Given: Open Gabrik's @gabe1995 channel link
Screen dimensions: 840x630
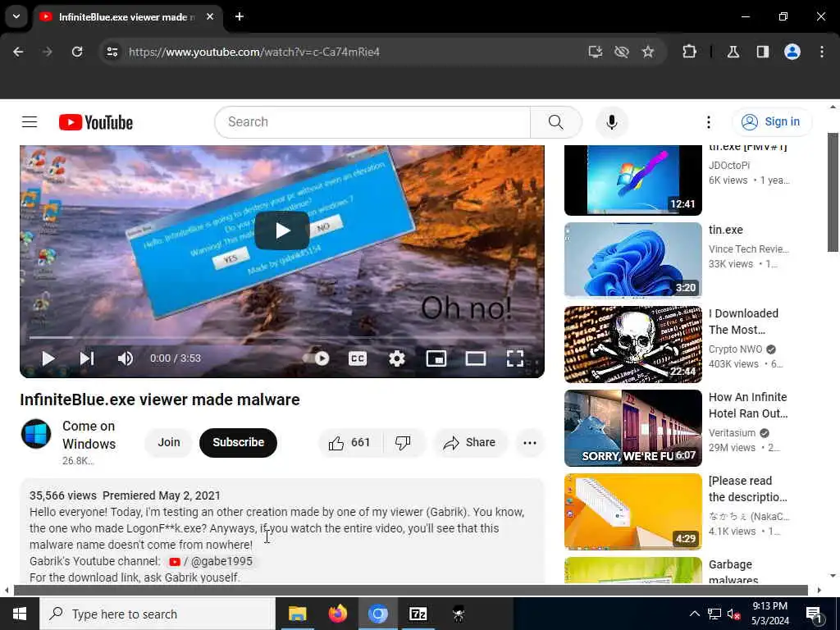Looking at the screenshot, I should 211,561.
